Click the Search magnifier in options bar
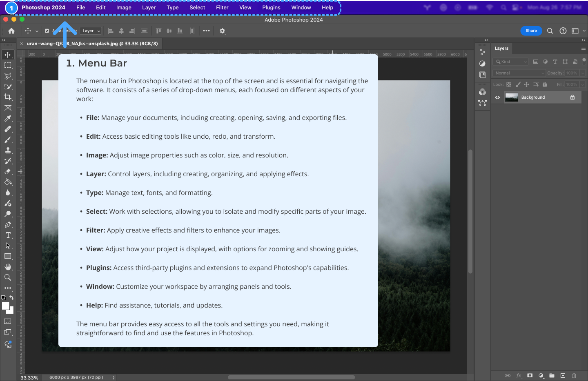The width and height of the screenshot is (588, 381). click(550, 31)
